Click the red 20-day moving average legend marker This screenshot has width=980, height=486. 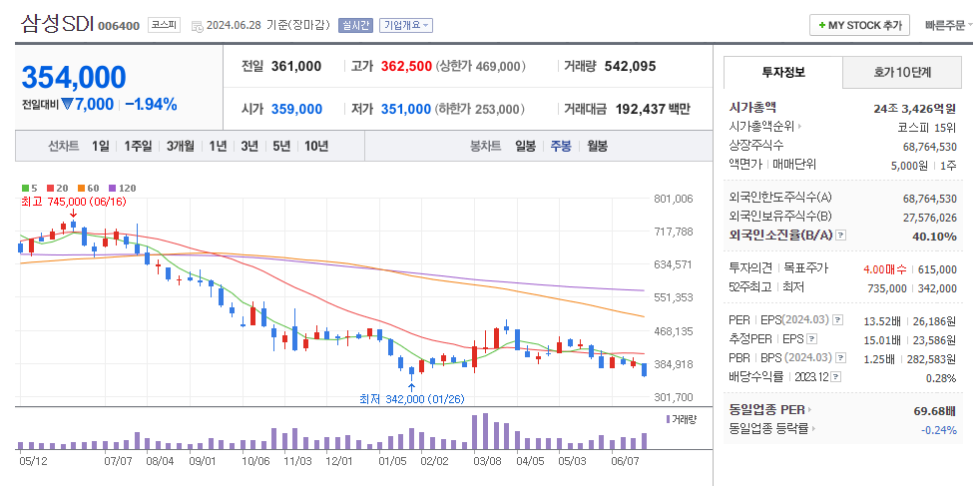tap(51, 188)
